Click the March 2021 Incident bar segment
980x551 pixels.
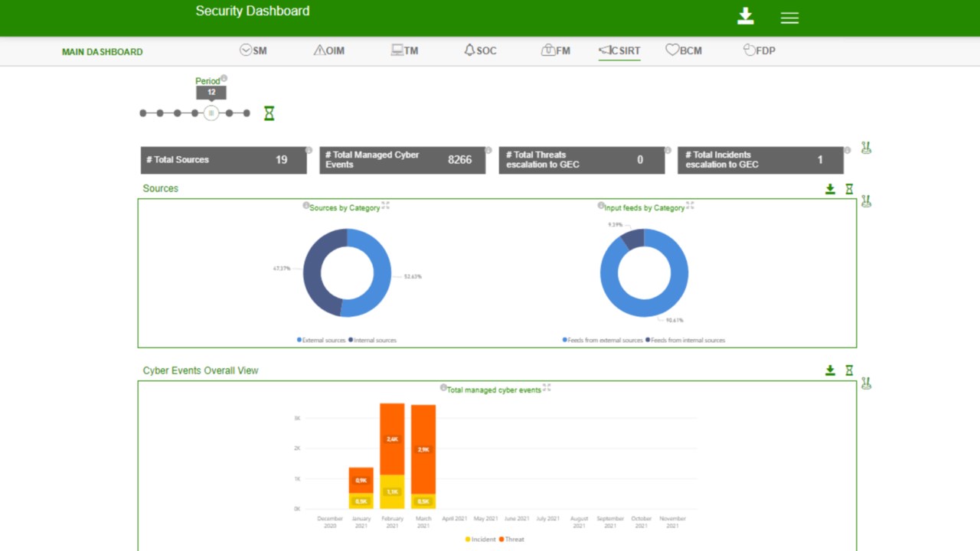coord(423,501)
